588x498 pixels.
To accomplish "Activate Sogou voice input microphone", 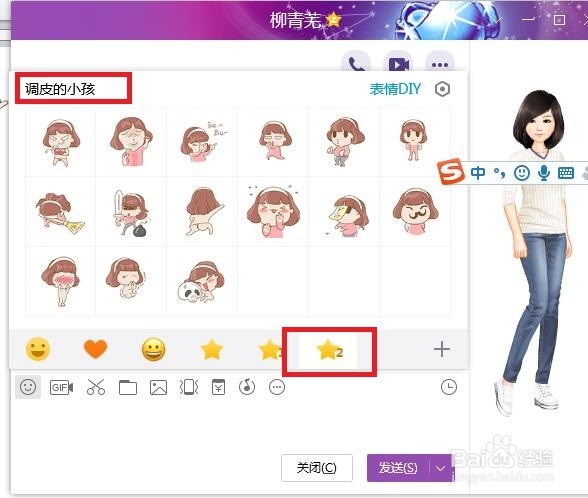I will 543,173.
